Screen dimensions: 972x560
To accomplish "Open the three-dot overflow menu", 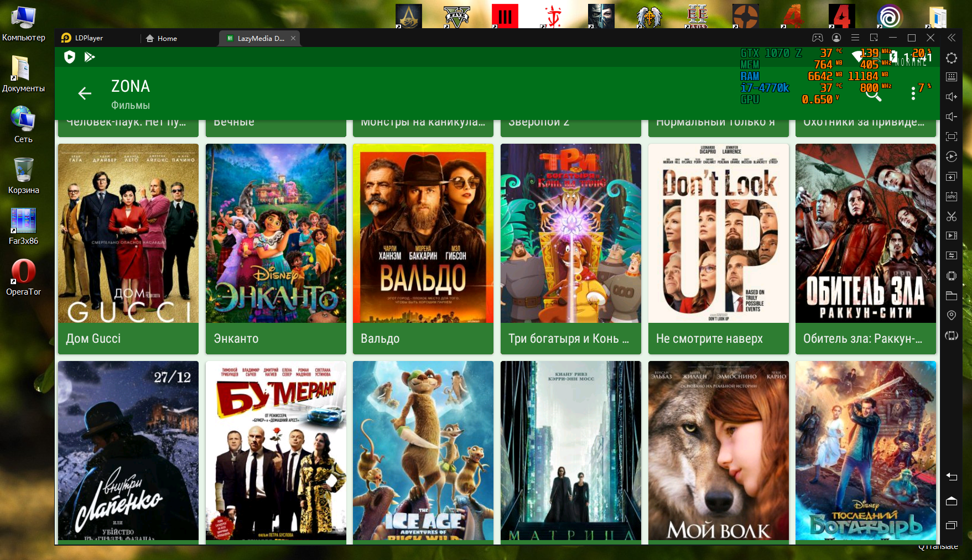I will pos(913,94).
